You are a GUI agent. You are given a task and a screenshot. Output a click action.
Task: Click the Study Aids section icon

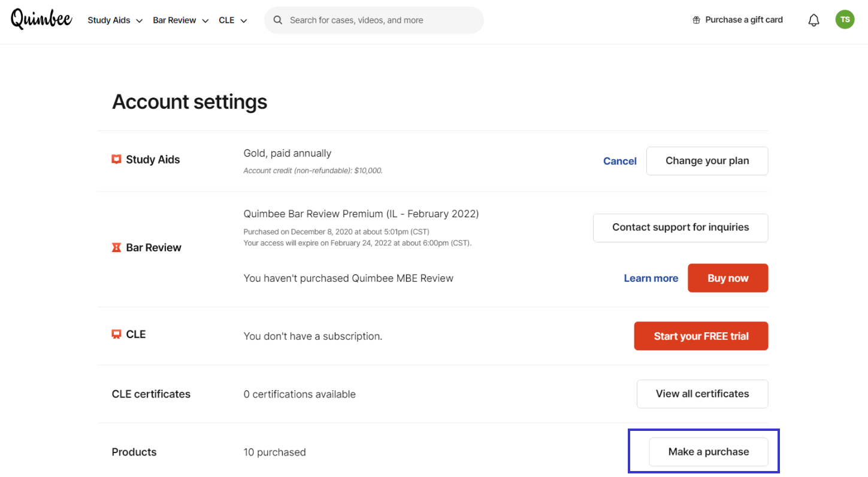(x=116, y=159)
